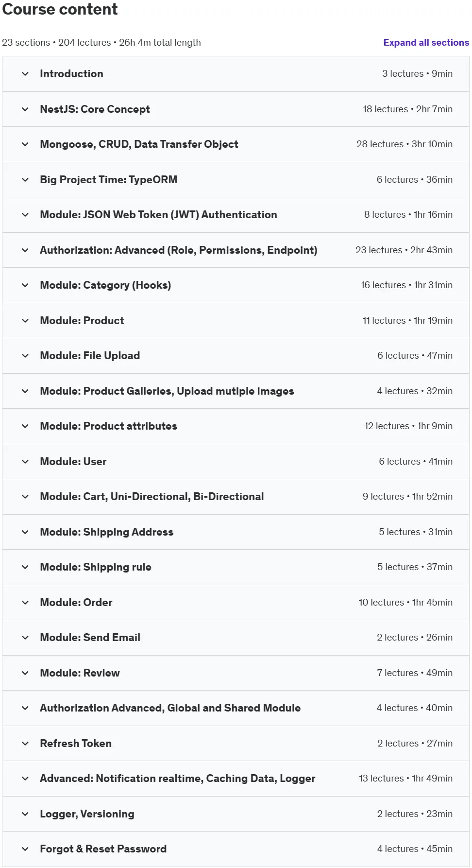472x868 pixels.
Task: Open the NestJS: Core Concept chevron
Action: tap(25, 109)
